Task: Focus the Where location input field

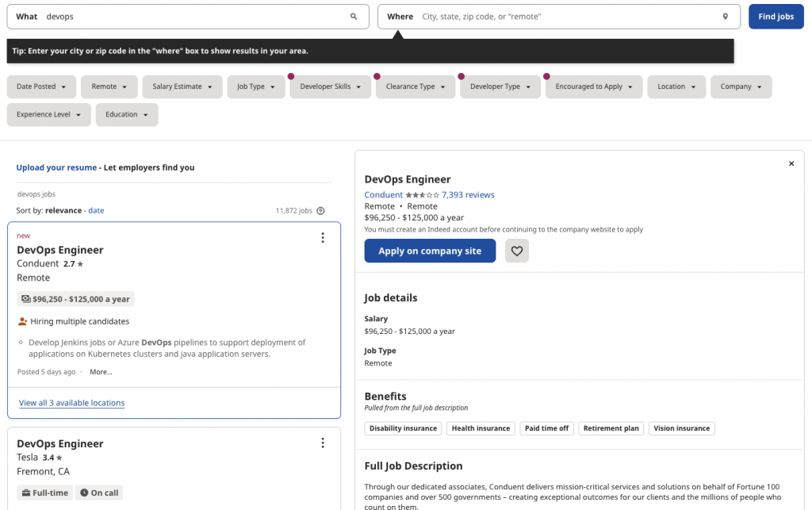Action: coord(567,17)
